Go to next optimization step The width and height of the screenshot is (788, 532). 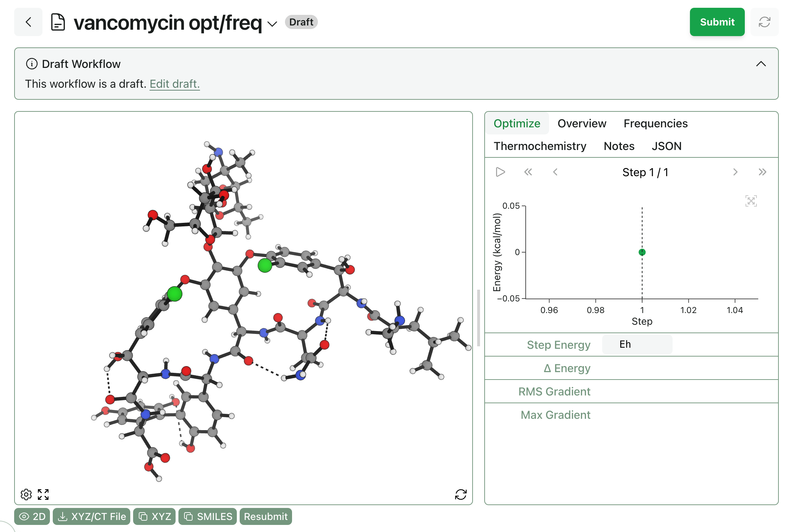[735, 172]
